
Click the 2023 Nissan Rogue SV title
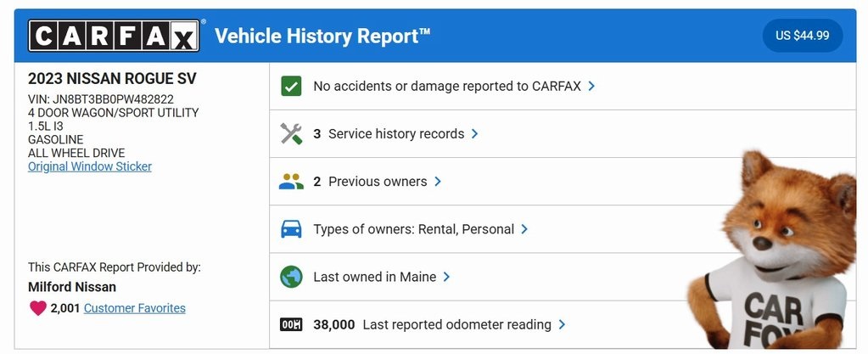(x=112, y=79)
